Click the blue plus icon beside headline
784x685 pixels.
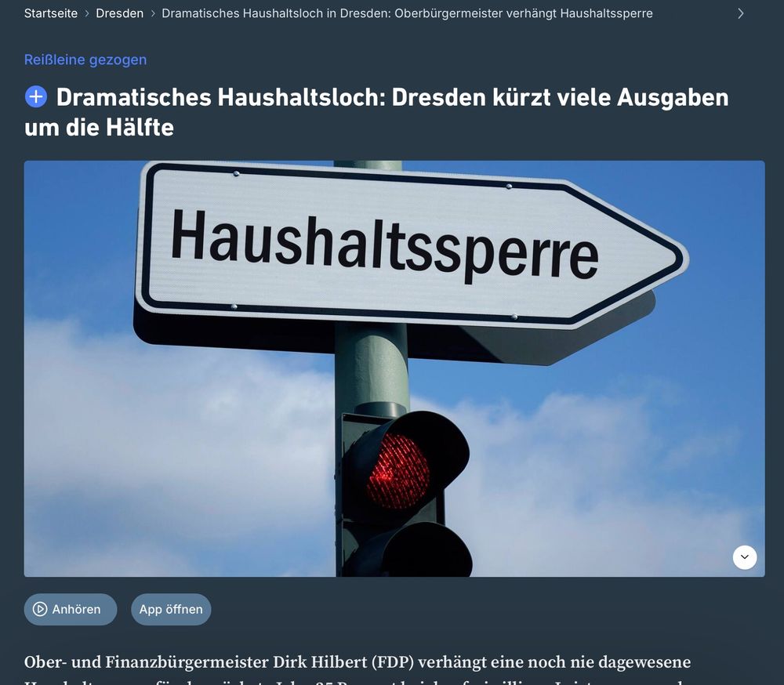(x=36, y=97)
